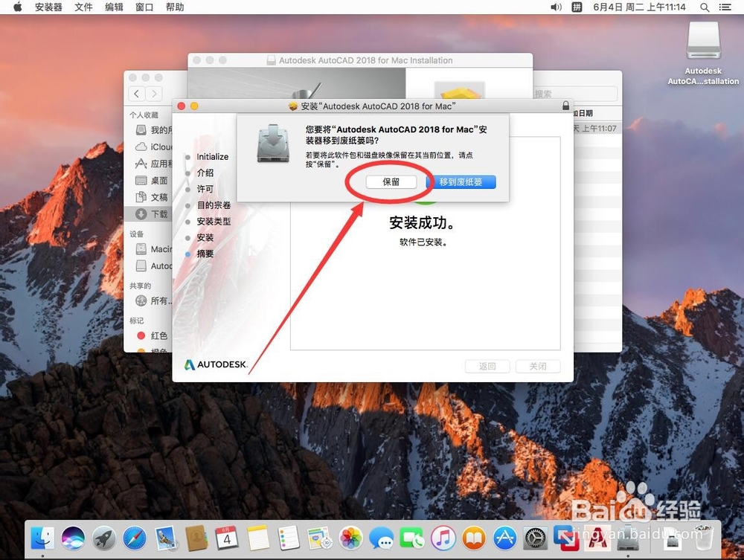Select 桌面 in the Finder sidebar
This screenshot has width=744, height=560.
149,181
